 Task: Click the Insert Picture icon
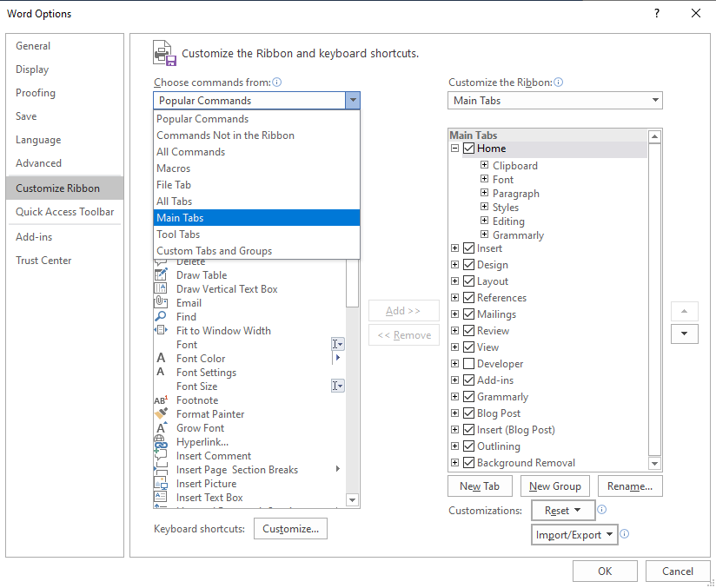[161, 483]
